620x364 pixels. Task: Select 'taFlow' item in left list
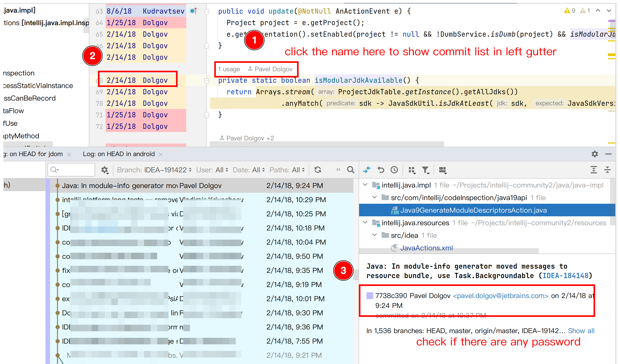[x=14, y=111]
